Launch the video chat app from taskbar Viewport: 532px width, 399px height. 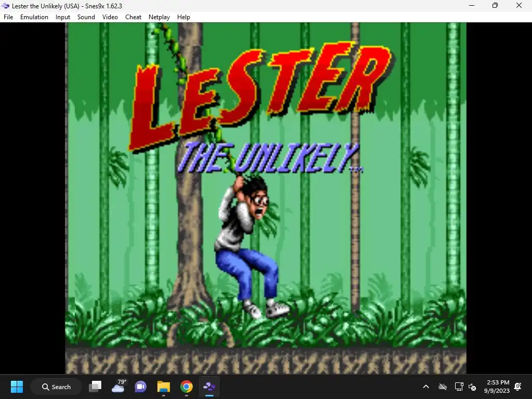point(140,387)
